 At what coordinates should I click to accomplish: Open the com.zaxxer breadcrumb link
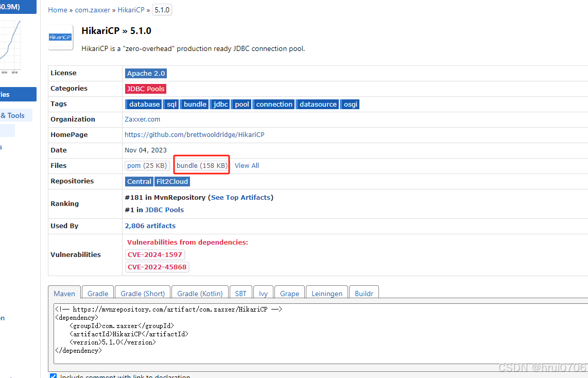point(92,10)
